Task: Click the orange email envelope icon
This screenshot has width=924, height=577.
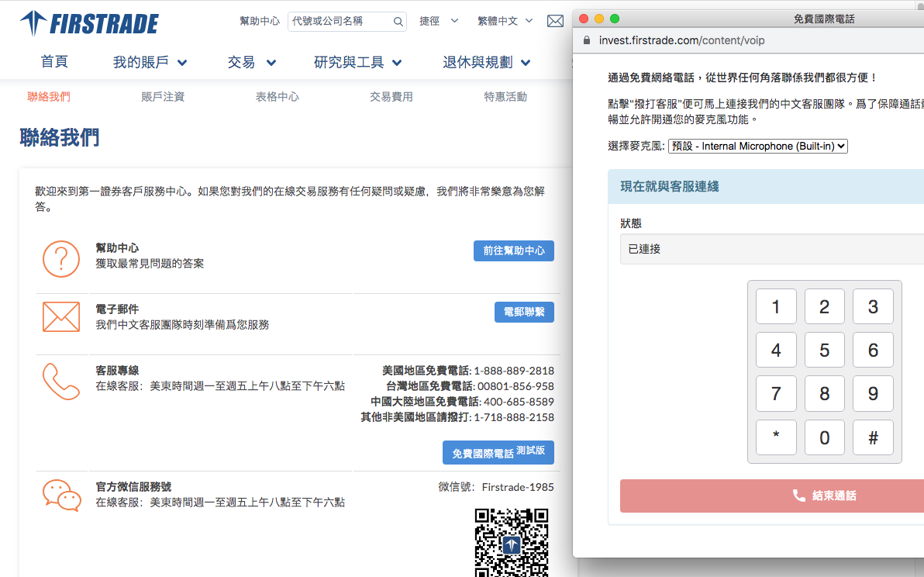Action: [61, 317]
